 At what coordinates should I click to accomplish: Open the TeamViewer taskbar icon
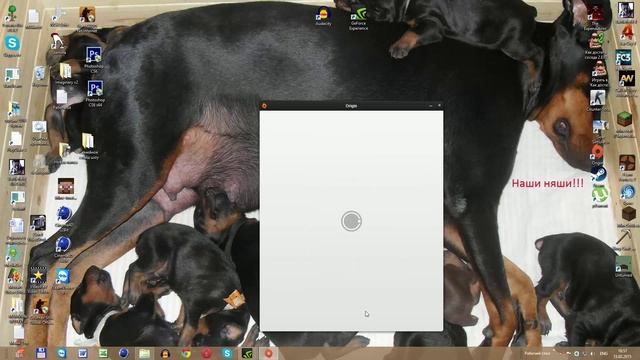62,353
